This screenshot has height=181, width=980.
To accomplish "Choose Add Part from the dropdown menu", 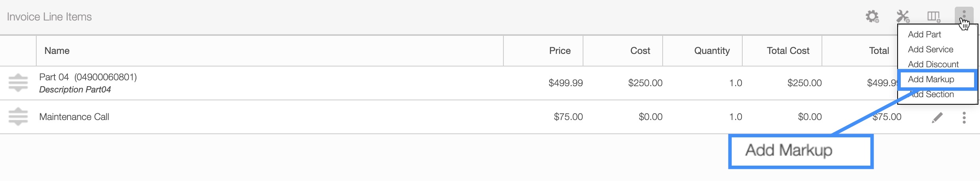I will tap(924, 35).
